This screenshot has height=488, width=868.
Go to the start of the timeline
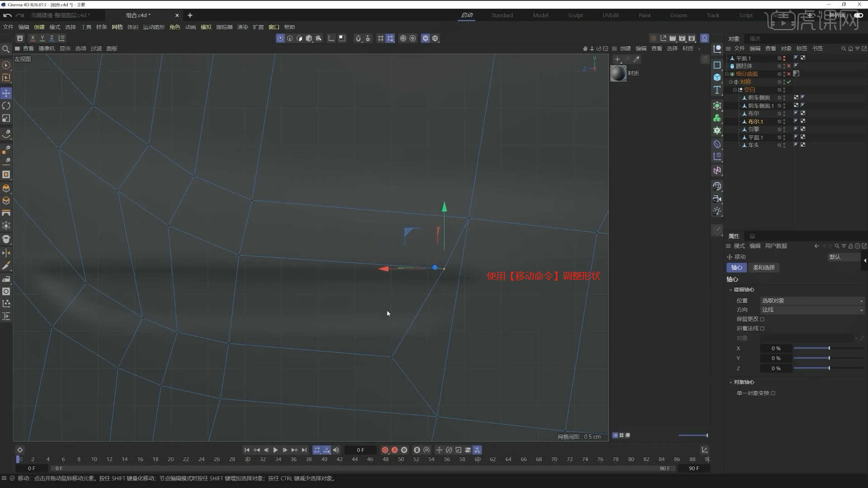tap(247, 450)
